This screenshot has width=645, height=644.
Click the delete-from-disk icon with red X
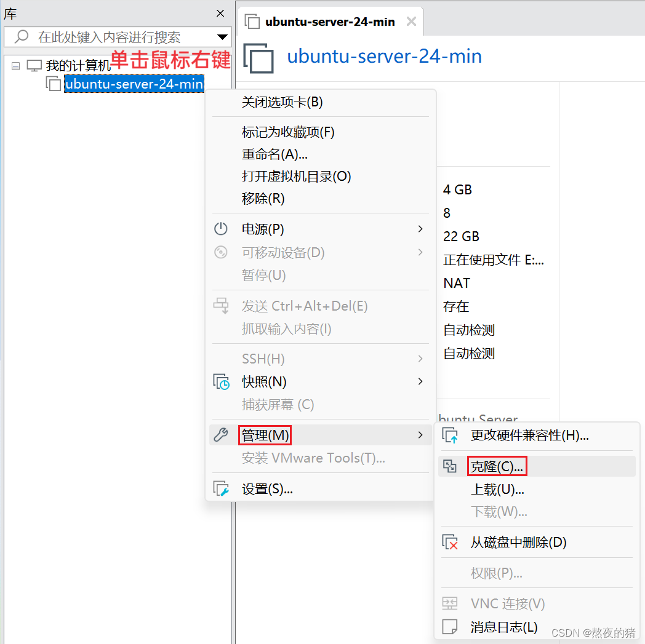(x=450, y=542)
